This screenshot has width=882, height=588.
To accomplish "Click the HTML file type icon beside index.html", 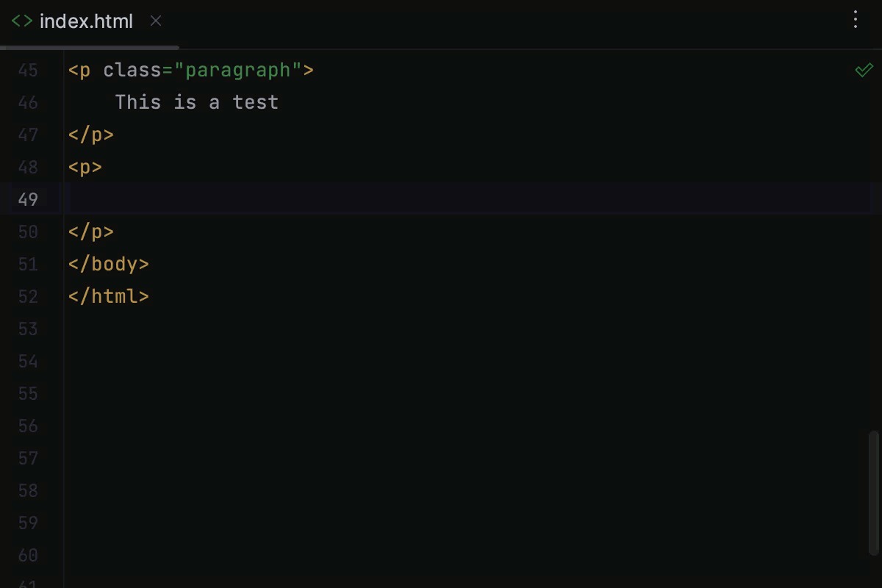I will [21, 21].
